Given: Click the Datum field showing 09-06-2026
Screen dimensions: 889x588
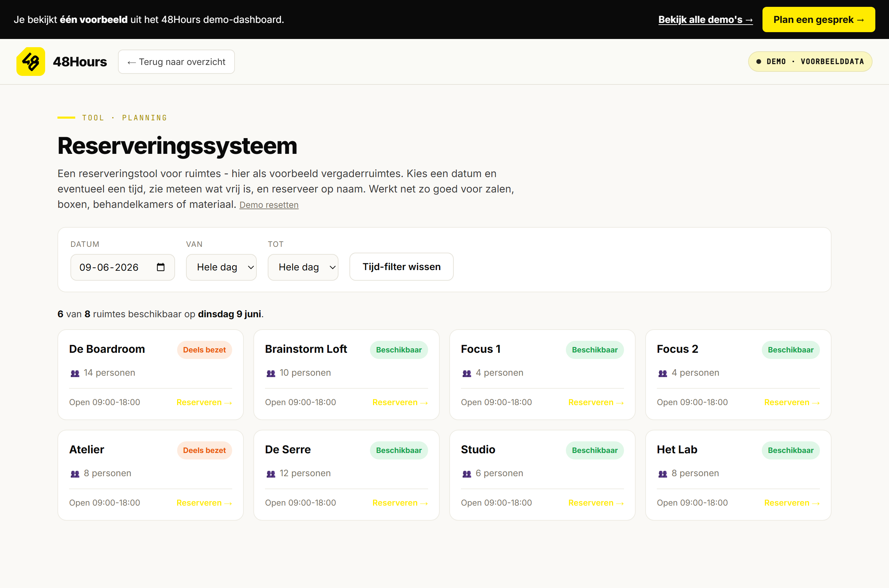Looking at the screenshot, I should tap(123, 267).
